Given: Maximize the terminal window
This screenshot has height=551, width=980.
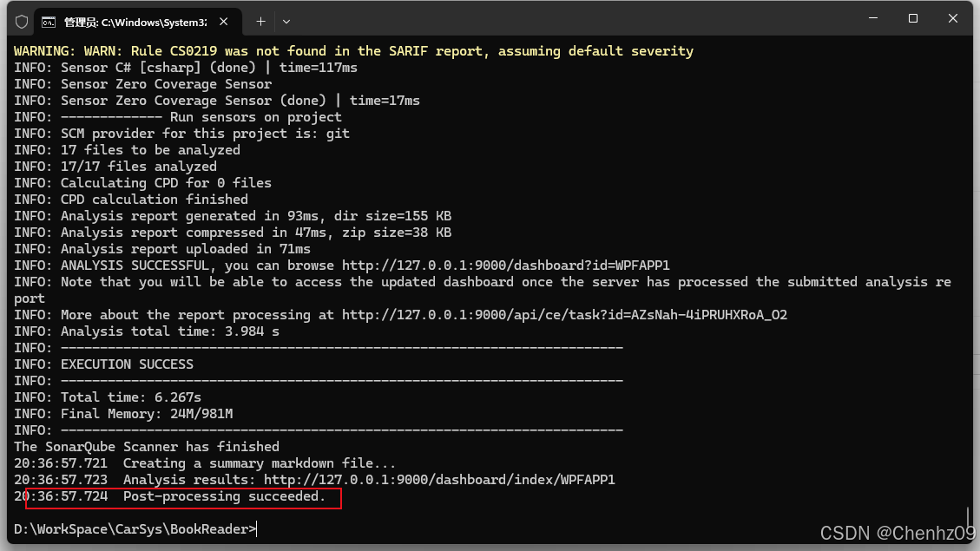Looking at the screenshot, I should [913, 19].
